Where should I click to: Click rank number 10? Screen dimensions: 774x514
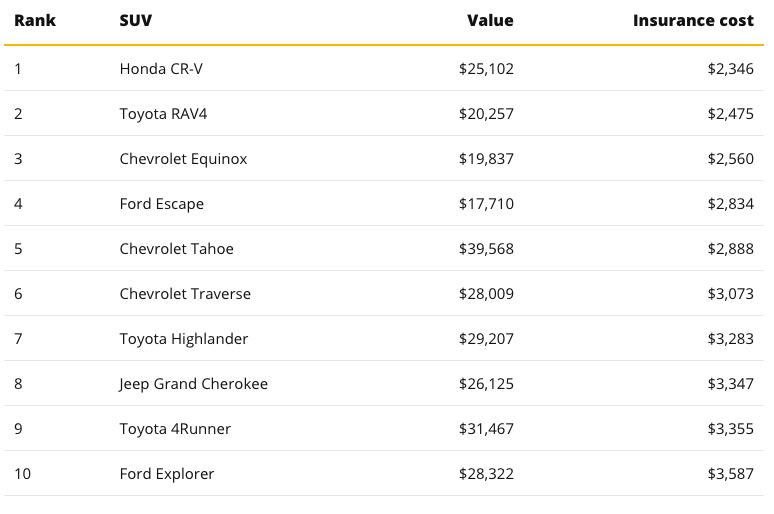pos(22,474)
